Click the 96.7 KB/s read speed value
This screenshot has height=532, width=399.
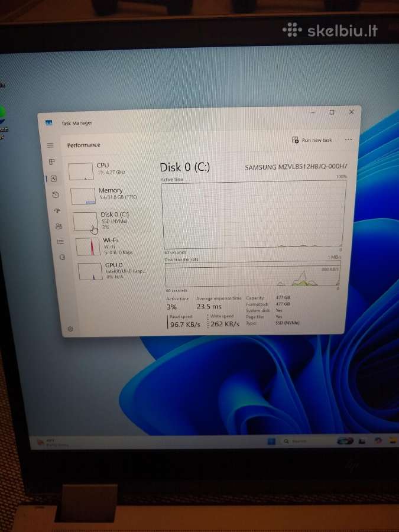[x=185, y=325]
